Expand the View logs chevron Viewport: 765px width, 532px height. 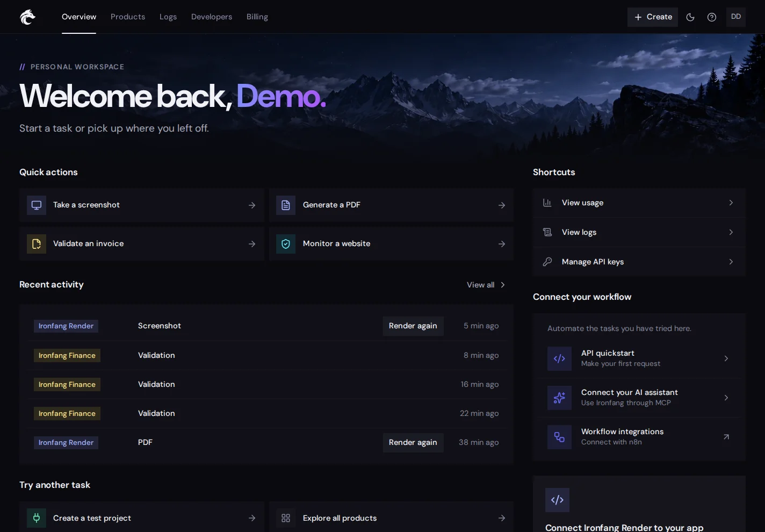pos(731,232)
